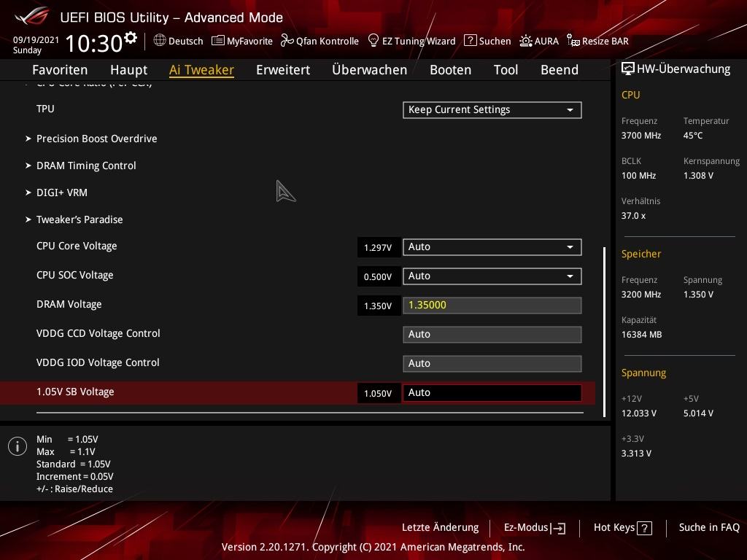The width and height of the screenshot is (747, 560).
Task: Click the CPU Frequenz 3700 MHz value
Action: 640,136
